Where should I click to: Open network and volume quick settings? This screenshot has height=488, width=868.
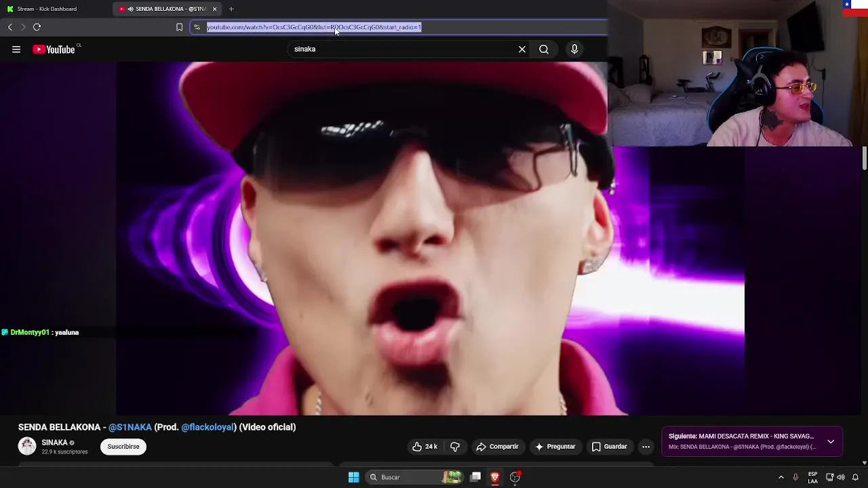point(835,477)
